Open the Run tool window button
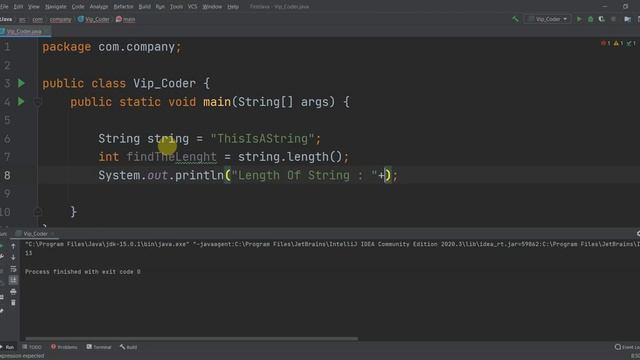 pyautogui.click(x=8, y=347)
